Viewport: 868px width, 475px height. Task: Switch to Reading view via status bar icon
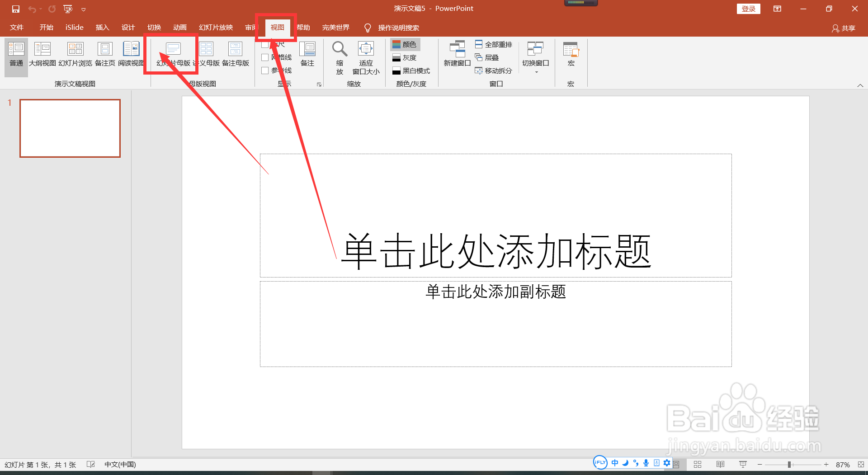click(720, 464)
